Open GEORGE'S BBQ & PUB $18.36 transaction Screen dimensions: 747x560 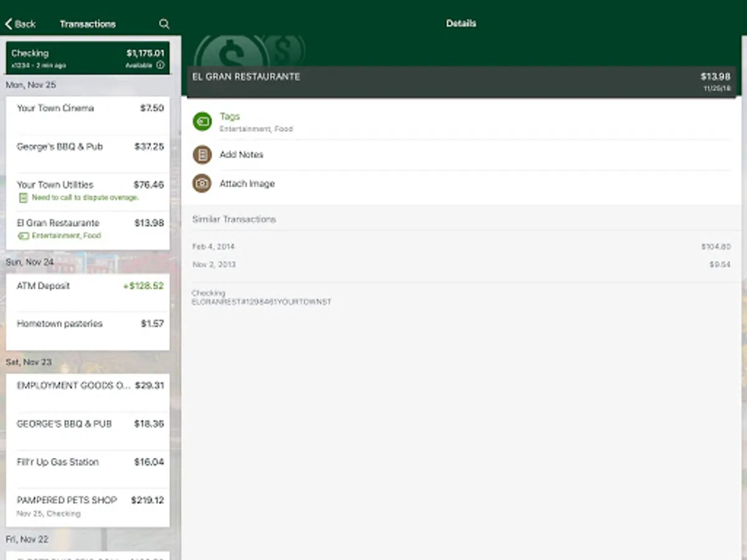coord(88,431)
